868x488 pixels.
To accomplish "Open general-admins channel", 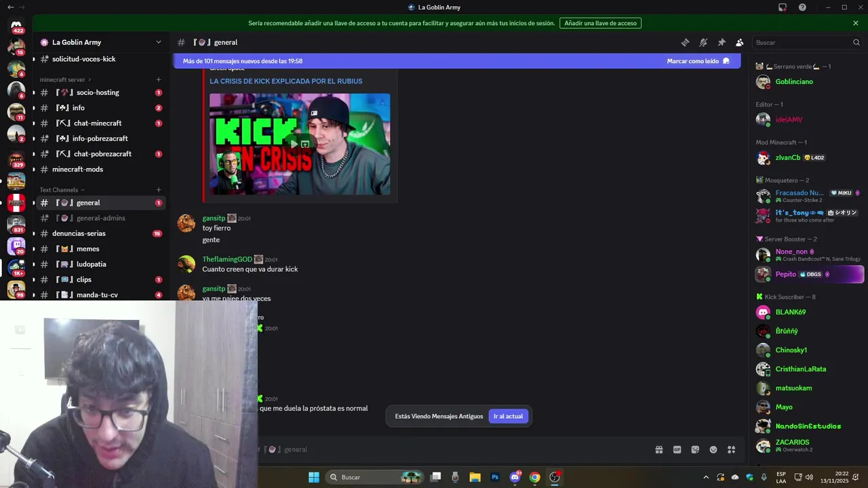I will 100,218.
